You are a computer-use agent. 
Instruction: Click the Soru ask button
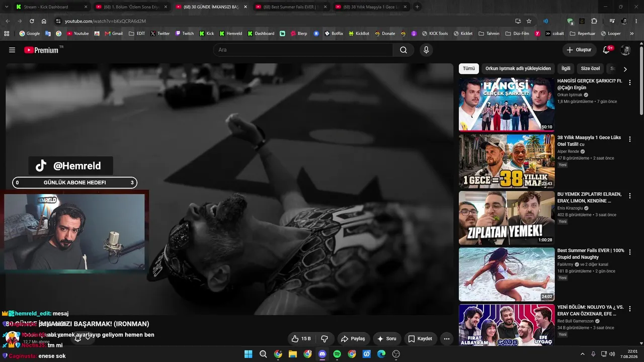pyautogui.click(x=387, y=339)
